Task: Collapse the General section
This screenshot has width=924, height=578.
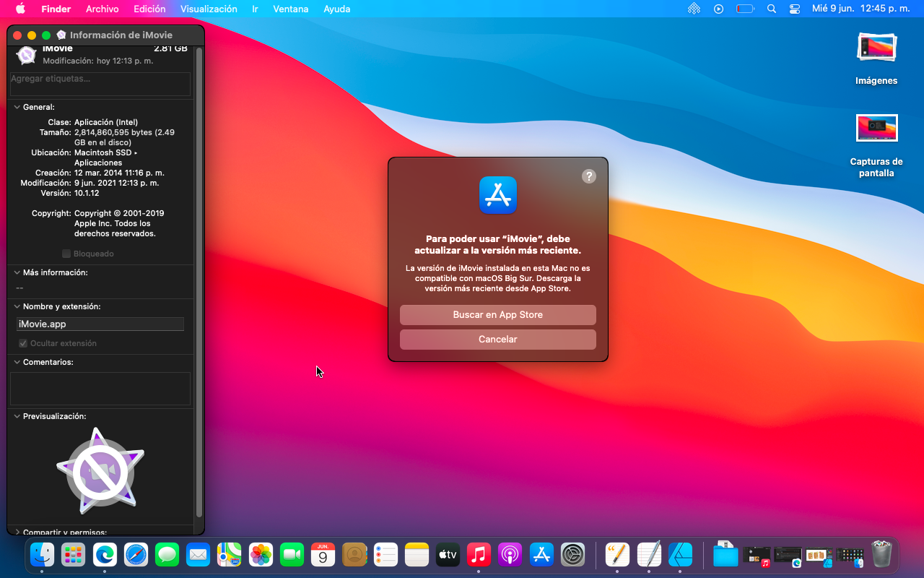Action: (17, 107)
